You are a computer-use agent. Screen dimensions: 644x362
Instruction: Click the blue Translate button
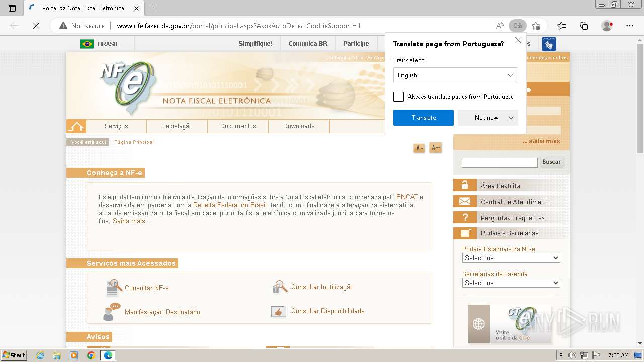pos(424,118)
